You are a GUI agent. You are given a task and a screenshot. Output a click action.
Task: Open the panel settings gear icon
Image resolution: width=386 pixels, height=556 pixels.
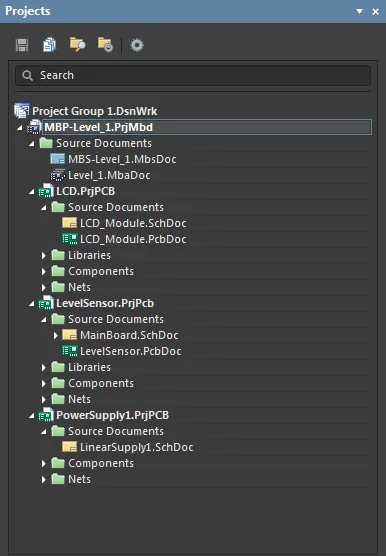coord(137,45)
